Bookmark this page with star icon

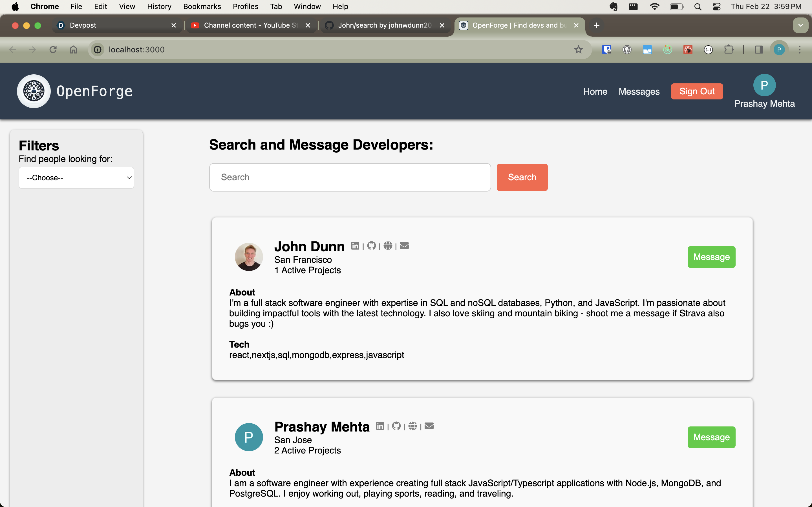click(x=578, y=50)
